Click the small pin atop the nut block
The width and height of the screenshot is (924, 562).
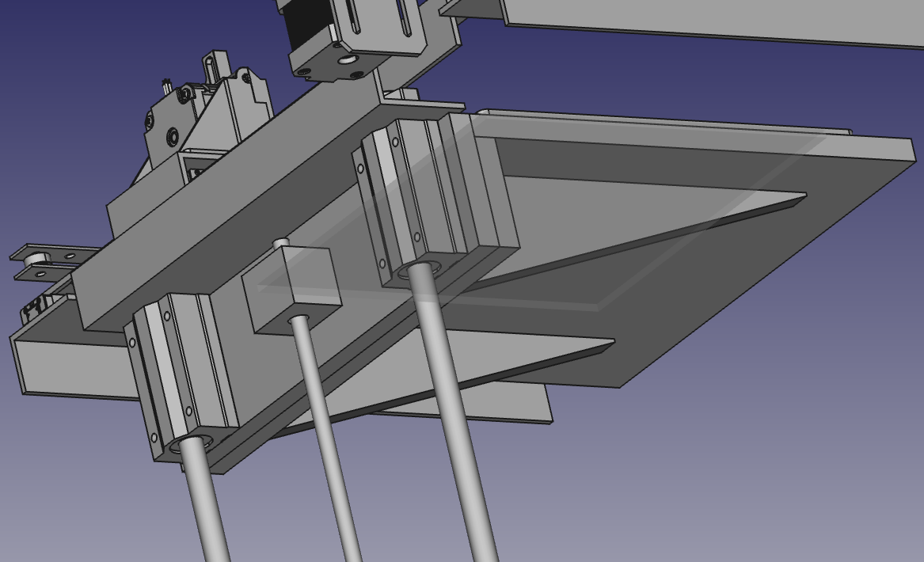click(x=279, y=242)
